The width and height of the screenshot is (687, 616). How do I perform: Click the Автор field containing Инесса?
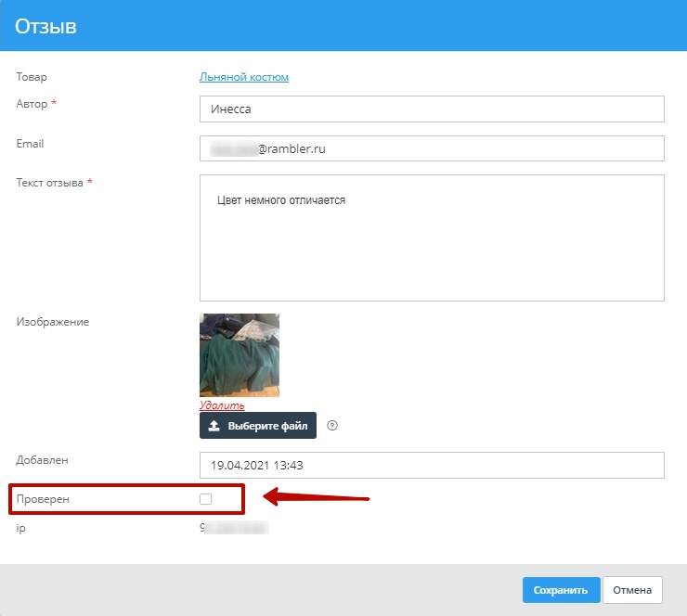click(x=432, y=109)
